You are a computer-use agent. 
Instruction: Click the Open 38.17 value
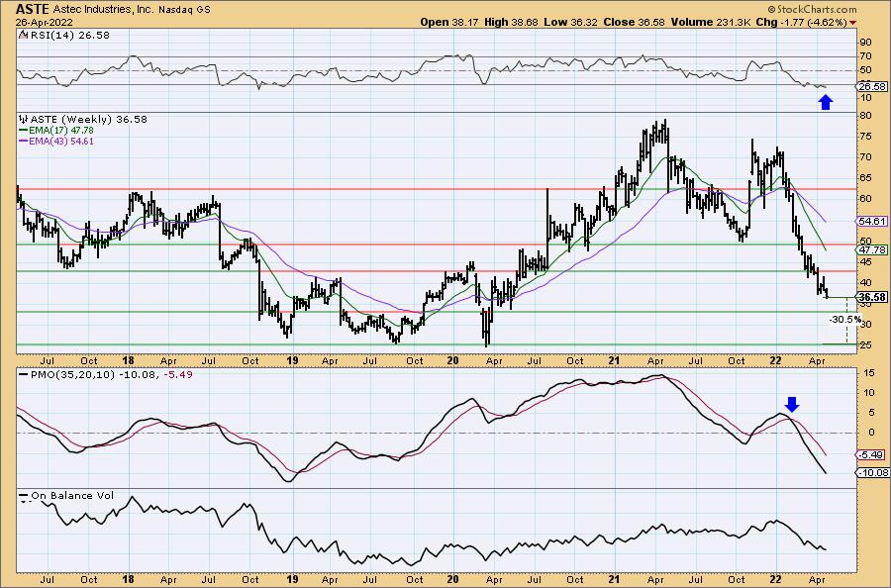click(449, 22)
